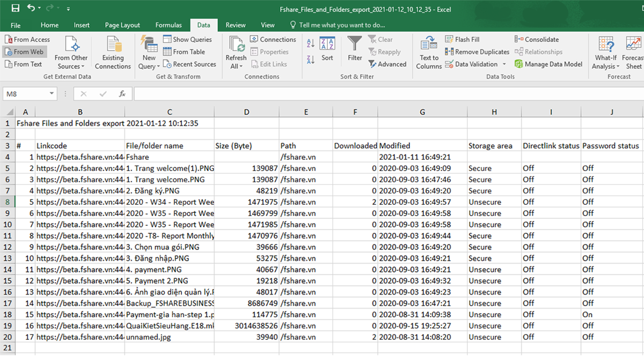
Task: Click Show Queries button
Action: click(187, 40)
